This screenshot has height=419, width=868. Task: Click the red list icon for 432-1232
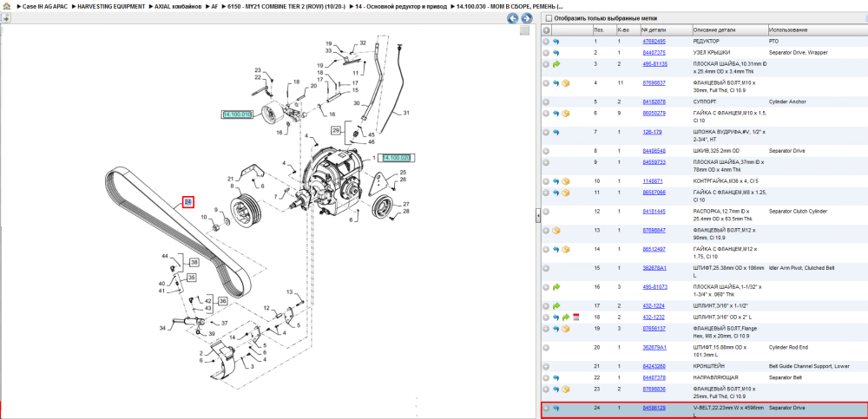pos(575,318)
